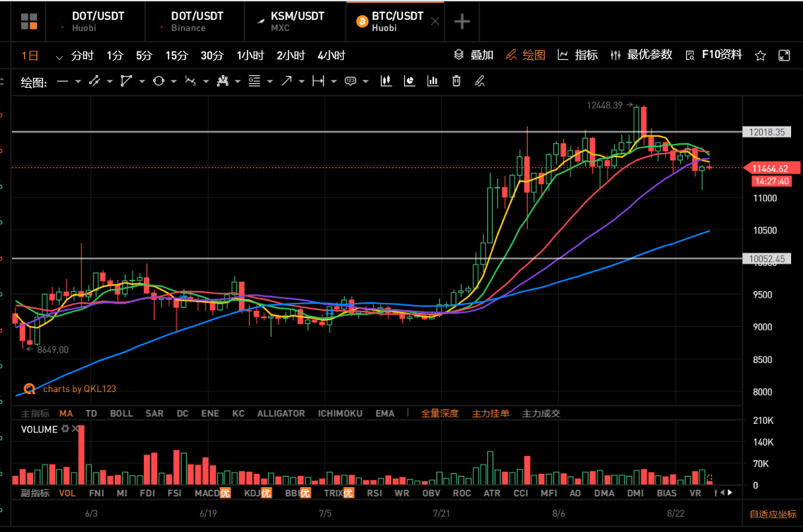Expand the line drawing tool dropdown arrow

coord(78,82)
